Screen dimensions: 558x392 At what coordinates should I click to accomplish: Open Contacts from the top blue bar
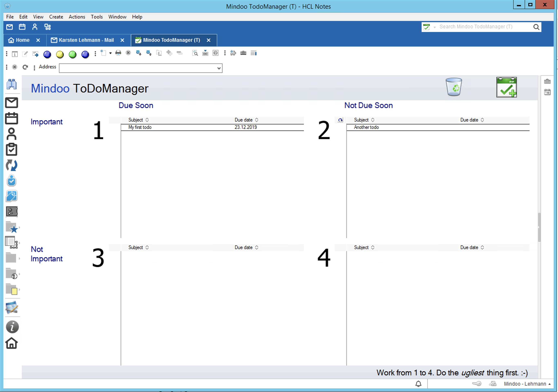(x=35, y=27)
